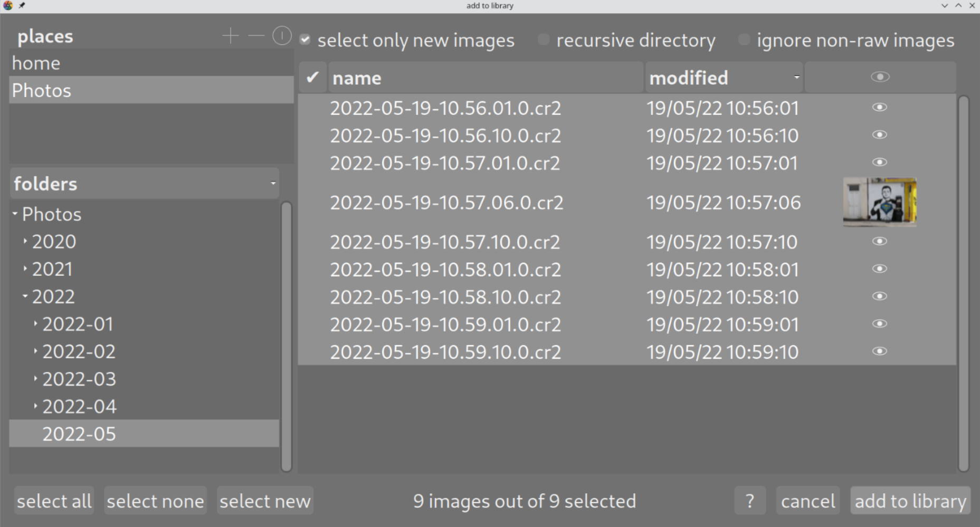980x527 pixels.
Task: Click the darktable app icon in title bar
Action: coord(7,5)
